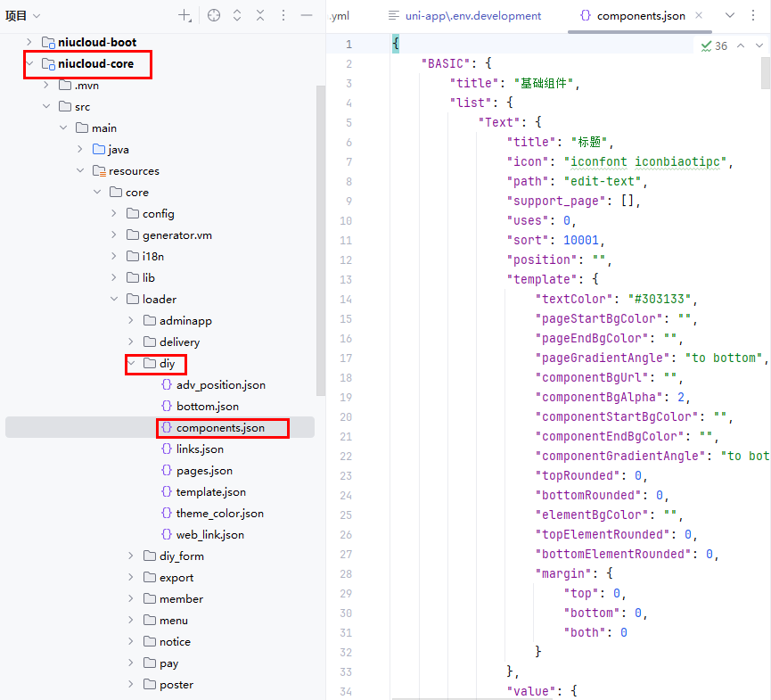Click the add new file plus icon

[185, 15]
